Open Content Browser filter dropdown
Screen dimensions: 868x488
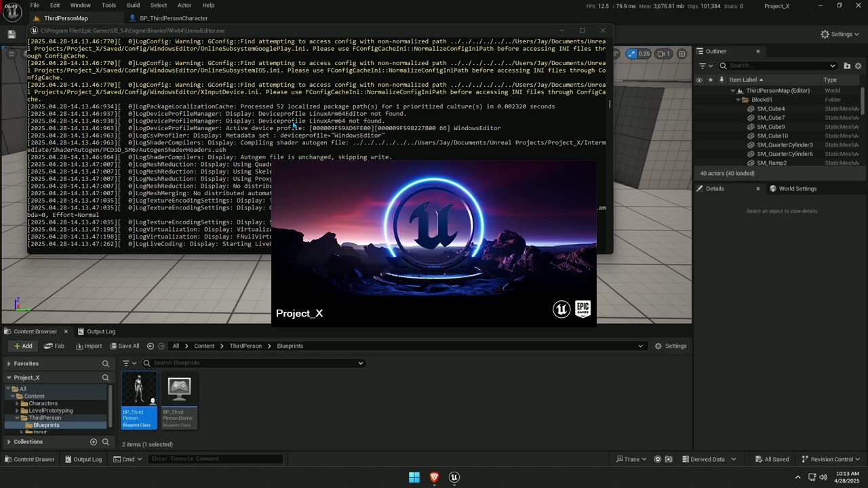tap(130, 363)
